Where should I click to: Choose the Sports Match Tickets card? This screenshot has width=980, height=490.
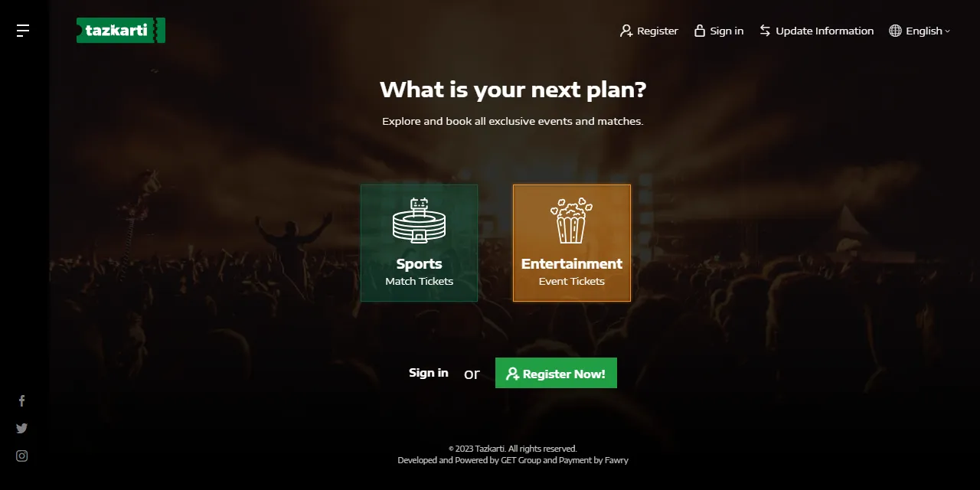[x=419, y=243]
